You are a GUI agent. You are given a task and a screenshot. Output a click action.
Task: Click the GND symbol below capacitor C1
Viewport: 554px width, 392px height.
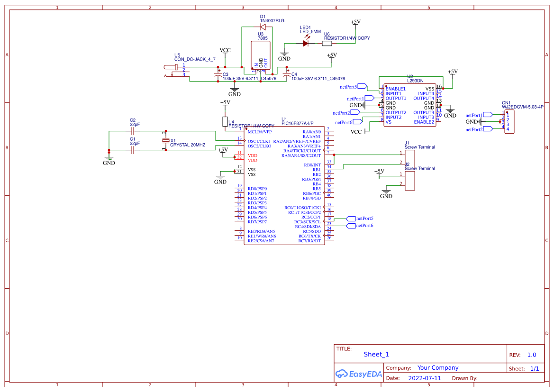tap(109, 157)
